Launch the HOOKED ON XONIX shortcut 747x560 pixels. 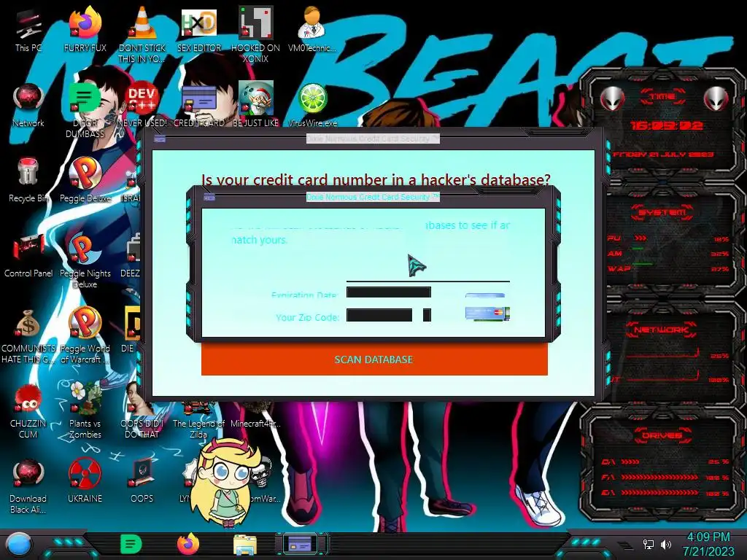[256, 34]
